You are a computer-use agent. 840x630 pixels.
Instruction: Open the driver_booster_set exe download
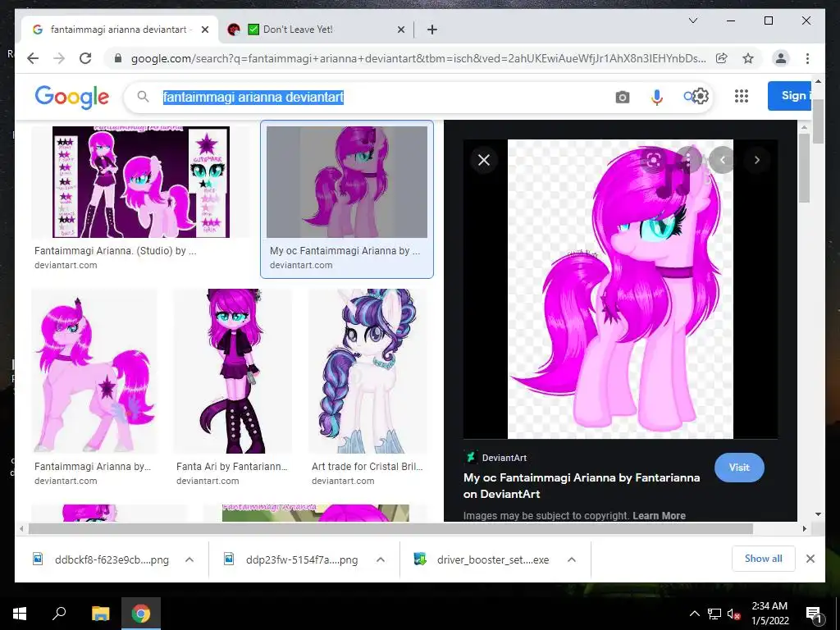(x=482, y=559)
